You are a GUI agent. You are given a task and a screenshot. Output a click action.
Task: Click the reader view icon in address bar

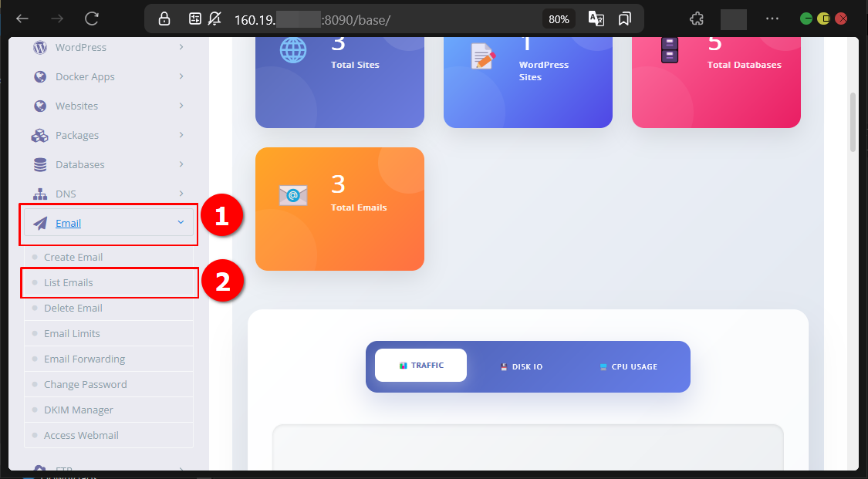point(194,19)
